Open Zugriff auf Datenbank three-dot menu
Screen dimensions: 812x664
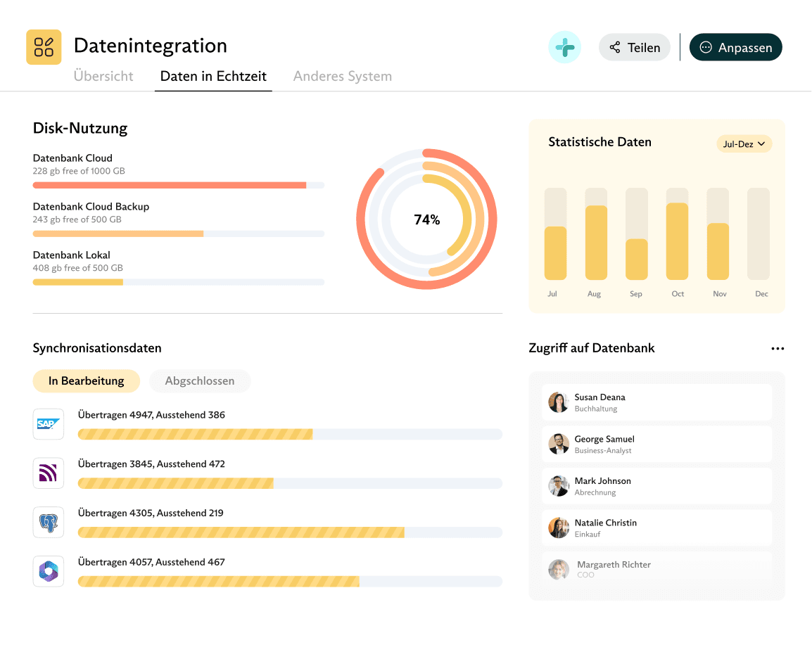(x=777, y=349)
